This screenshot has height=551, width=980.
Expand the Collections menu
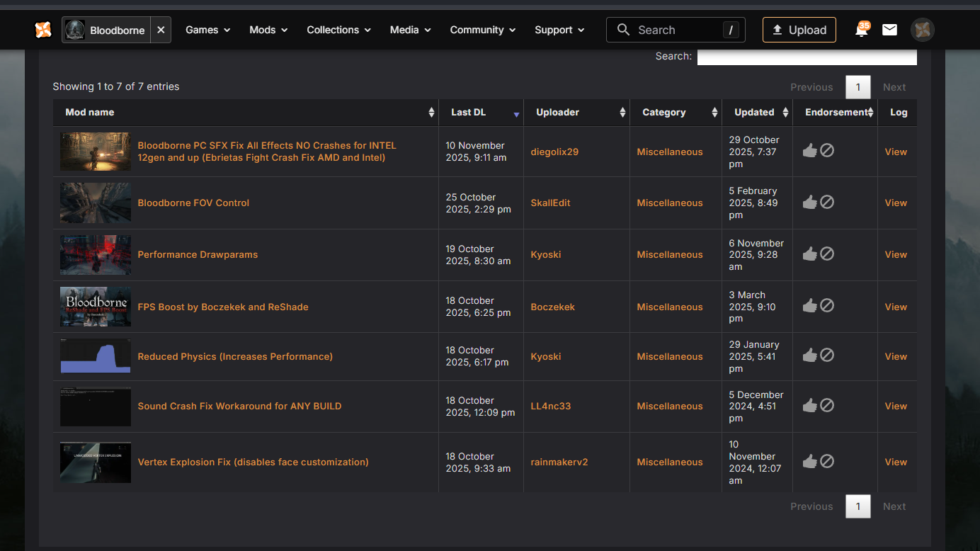[x=339, y=30]
